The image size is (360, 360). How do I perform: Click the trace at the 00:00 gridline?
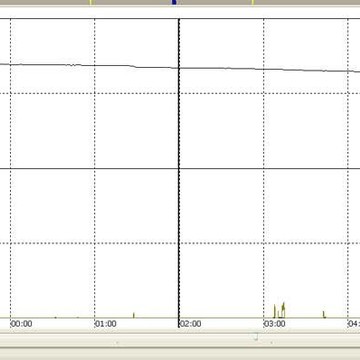[x=10, y=64]
